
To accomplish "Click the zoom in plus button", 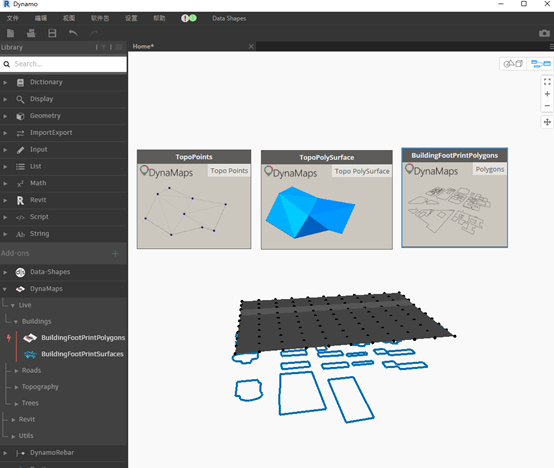I will 547,94.
